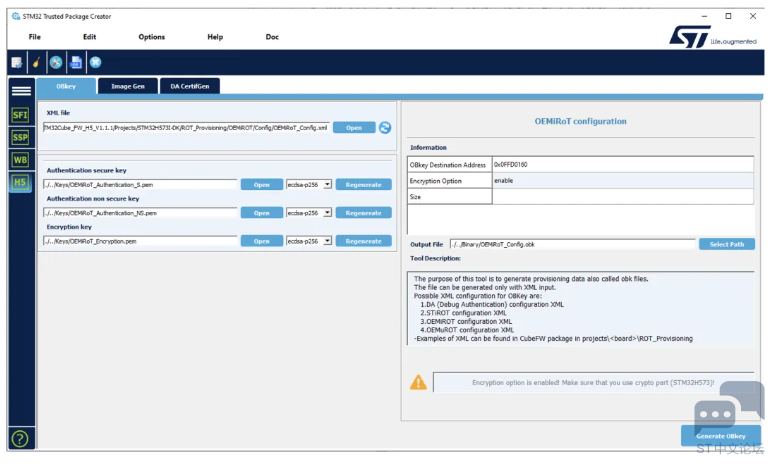The height and width of the screenshot is (464, 773).
Task: Open encryption key file
Action: point(262,241)
